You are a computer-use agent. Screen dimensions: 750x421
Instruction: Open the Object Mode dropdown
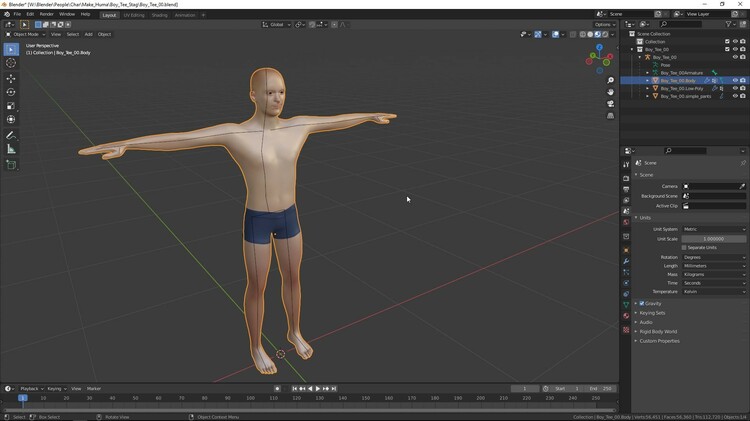tap(25, 34)
